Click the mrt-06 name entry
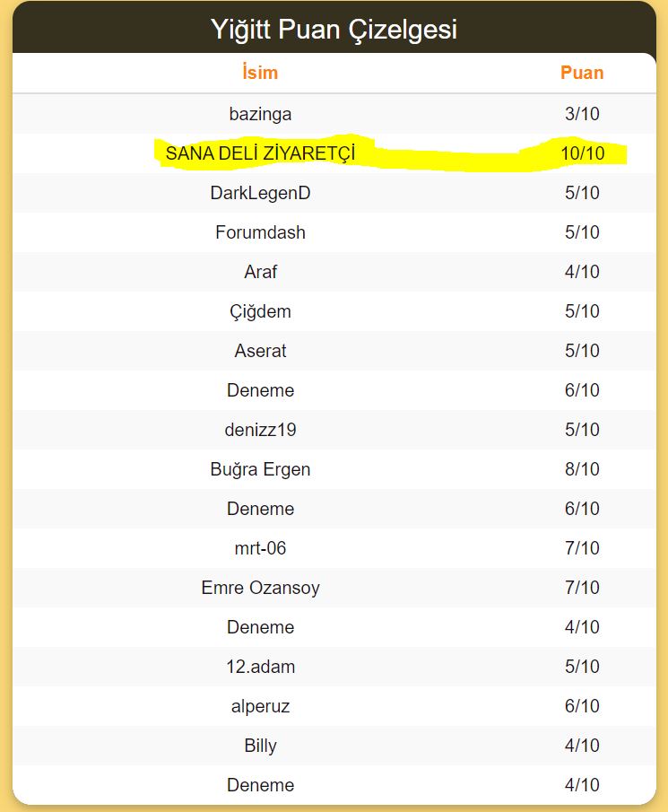This screenshot has height=812, width=668. 260,548
